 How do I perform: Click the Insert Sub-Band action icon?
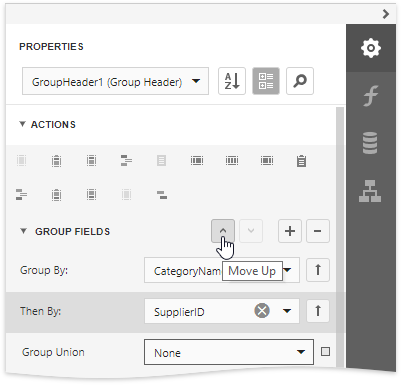(x=162, y=194)
